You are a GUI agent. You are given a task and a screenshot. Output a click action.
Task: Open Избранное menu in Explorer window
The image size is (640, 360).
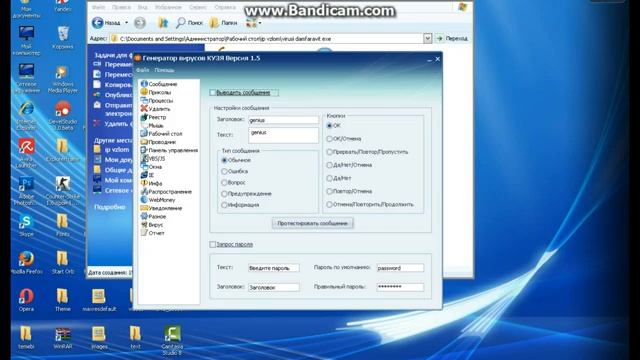tap(168, 7)
